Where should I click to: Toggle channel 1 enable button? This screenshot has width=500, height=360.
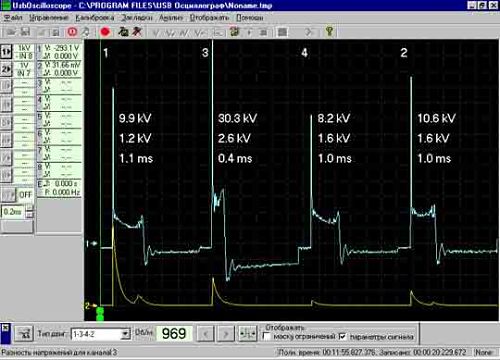6,52
